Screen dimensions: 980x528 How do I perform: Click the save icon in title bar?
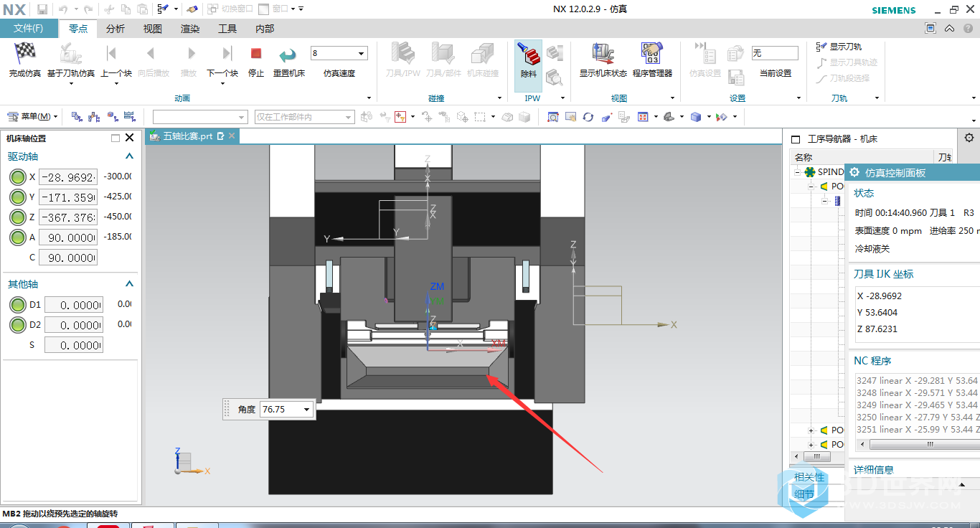point(42,9)
